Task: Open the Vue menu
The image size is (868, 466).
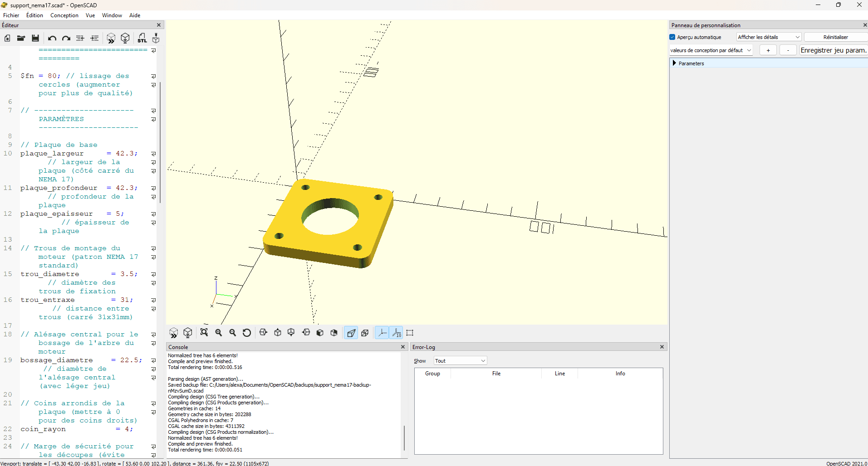Action: click(90, 15)
